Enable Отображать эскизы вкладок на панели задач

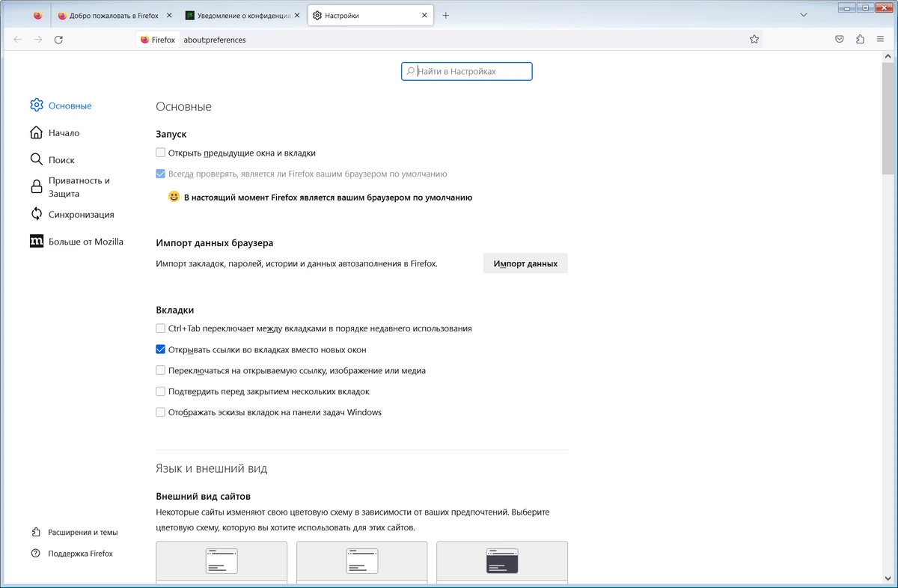[x=160, y=412]
